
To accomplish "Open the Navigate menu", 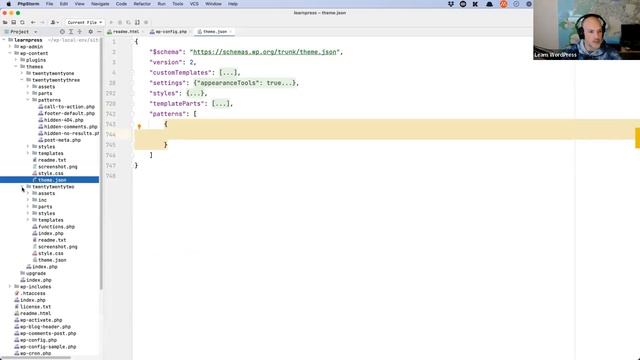I will tap(100, 4).
